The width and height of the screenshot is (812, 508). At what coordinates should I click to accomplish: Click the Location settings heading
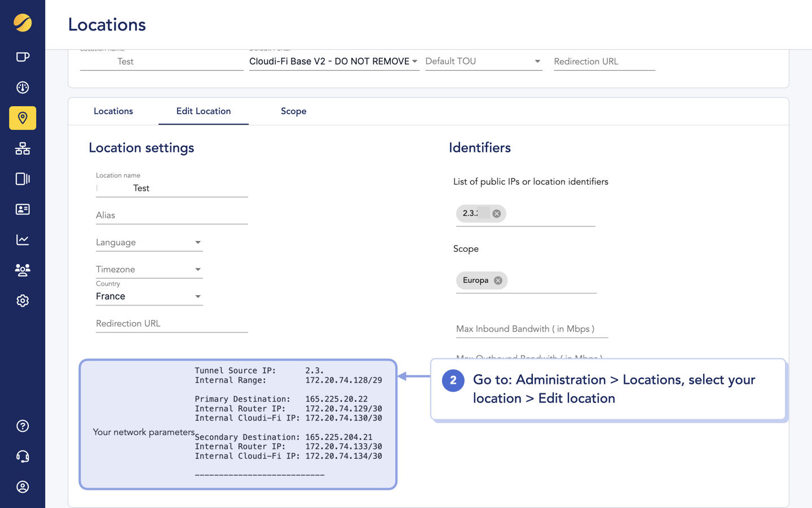coord(142,148)
